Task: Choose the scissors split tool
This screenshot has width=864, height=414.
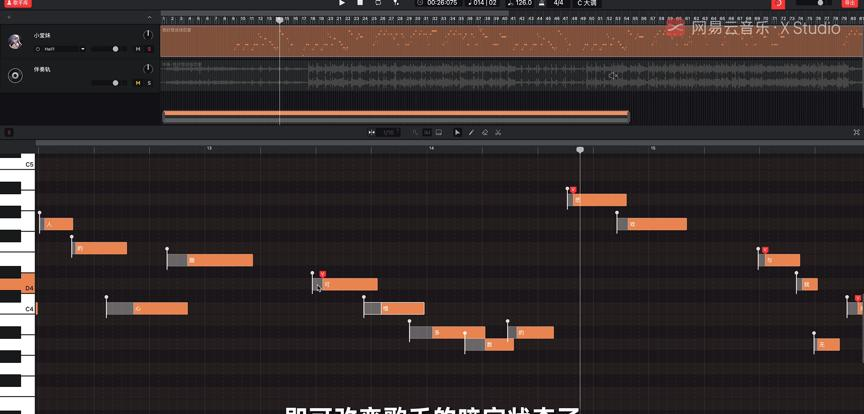Action: click(498, 132)
